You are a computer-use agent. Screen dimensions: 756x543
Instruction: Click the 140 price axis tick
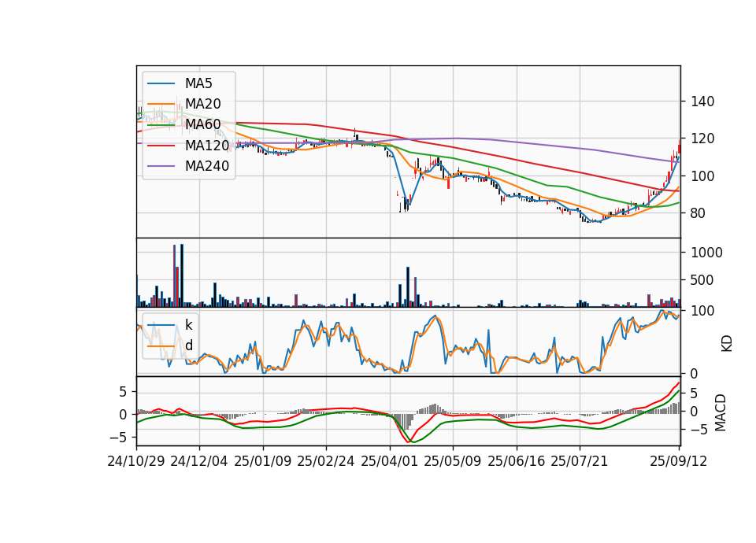[x=702, y=102]
